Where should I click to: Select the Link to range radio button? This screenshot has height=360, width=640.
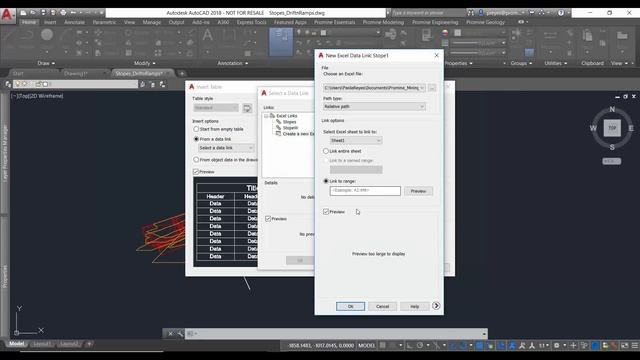coord(326,181)
